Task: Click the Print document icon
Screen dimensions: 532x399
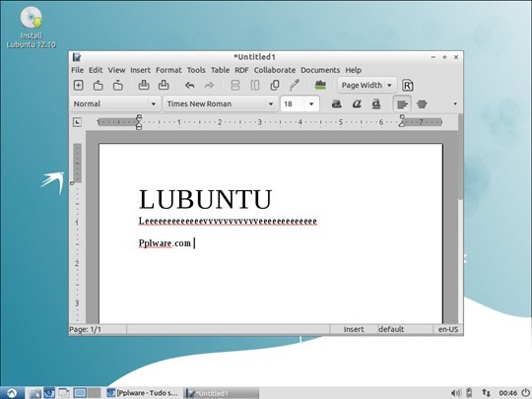Action: pyautogui.click(x=144, y=85)
